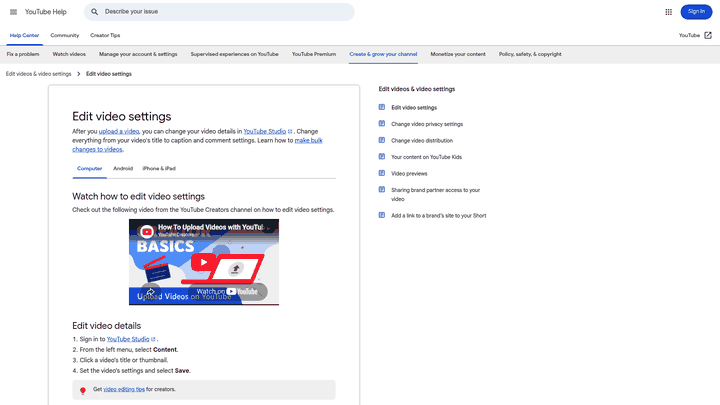
Task: Open Video previews sidebar link
Action: (409, 174)
